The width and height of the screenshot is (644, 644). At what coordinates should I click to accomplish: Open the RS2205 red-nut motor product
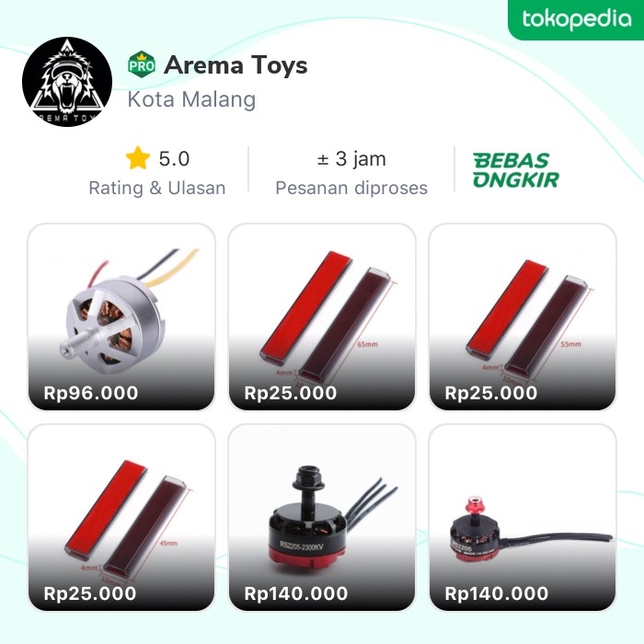tap(523, 517)
